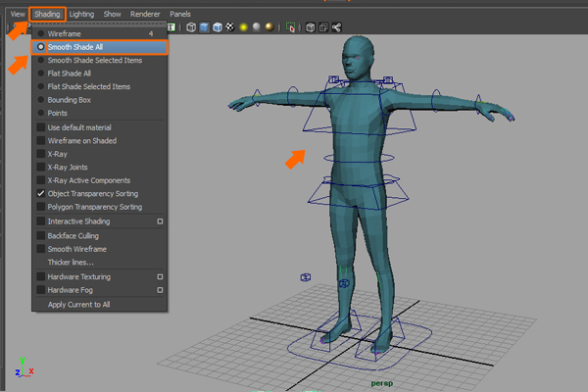The image size is (588, 392).
Task: Click the gray shadows sphere icon
Action: pyautogui.click(x=257, y=27)
